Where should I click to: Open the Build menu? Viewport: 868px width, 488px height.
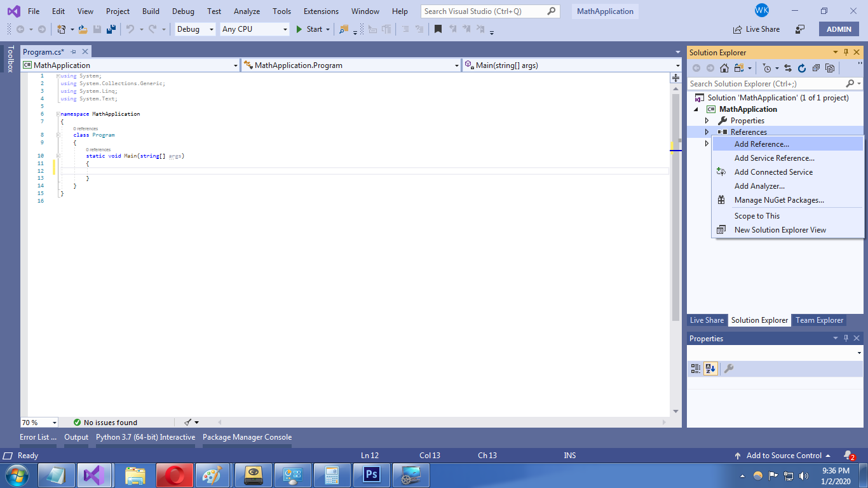tap(151, 11)
